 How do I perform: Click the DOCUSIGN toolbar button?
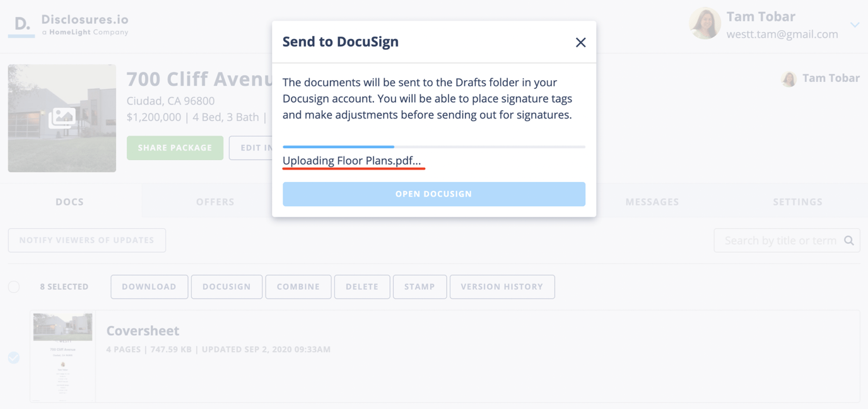click(x=226, y=287)
